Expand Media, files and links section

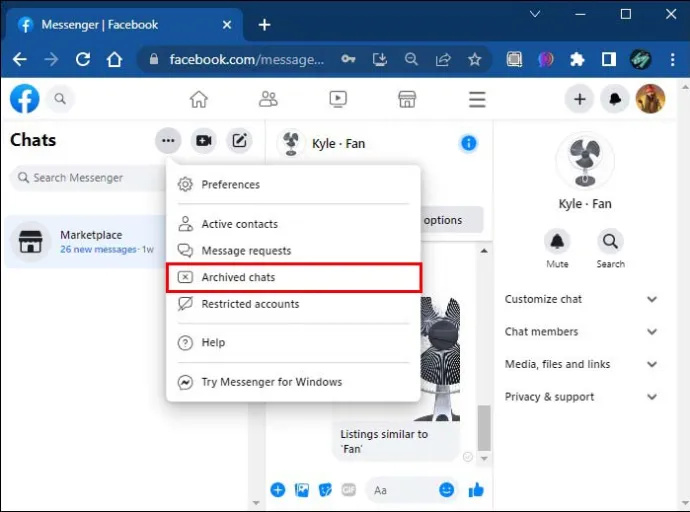pyautogui.click(x=581, y=364)
